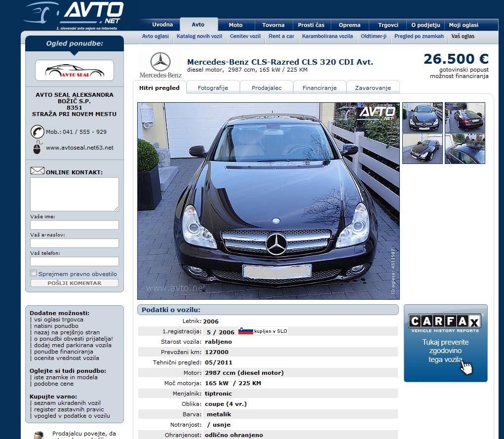Open the Oprema menu item
504x439 pixels.
coord(349,25)
